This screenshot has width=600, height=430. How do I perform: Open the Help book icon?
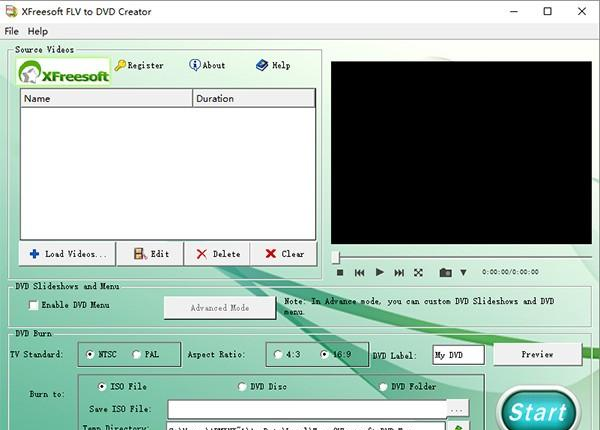[273, 65]
